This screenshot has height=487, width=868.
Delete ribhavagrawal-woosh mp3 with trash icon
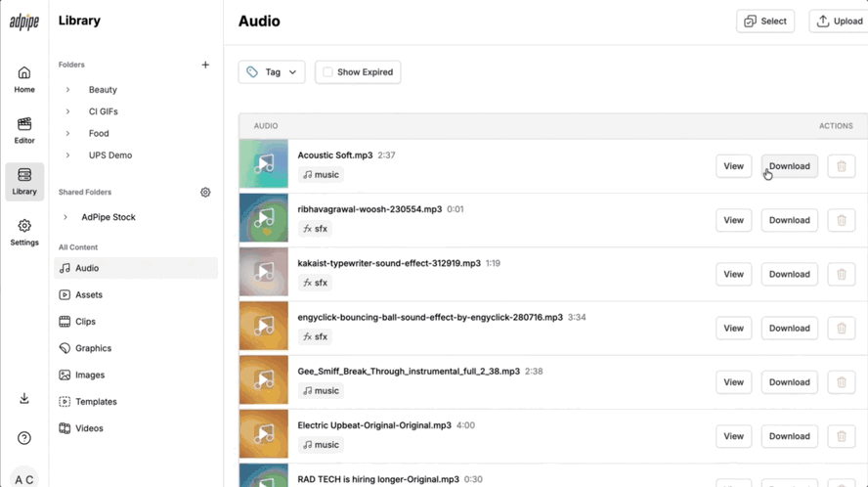(842, 220)
